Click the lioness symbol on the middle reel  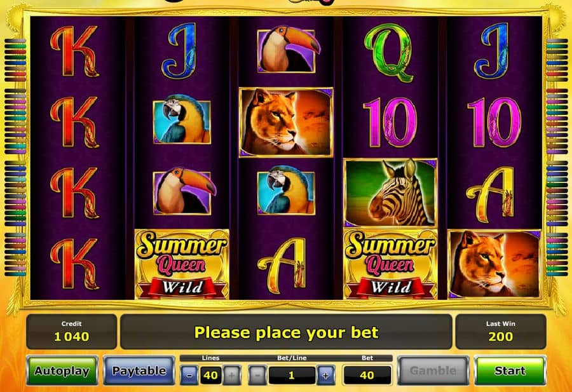(x=286, y=122)
